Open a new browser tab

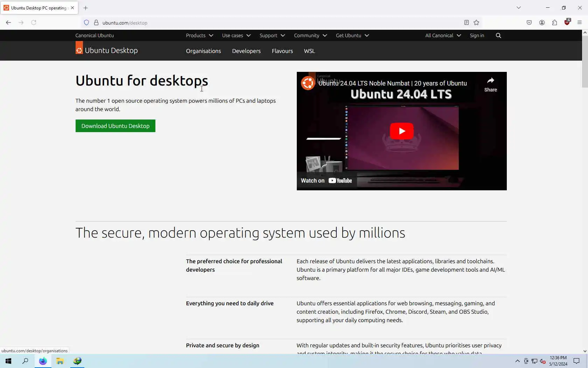click(x=86, y=8)
